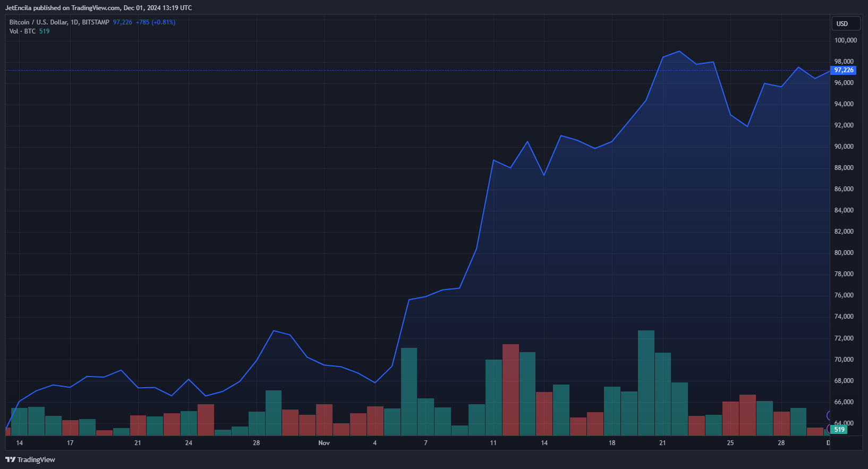Click the '17' date on time axis
The height and width of the screenshot is (469, 868).
click(x=70, y=443)
